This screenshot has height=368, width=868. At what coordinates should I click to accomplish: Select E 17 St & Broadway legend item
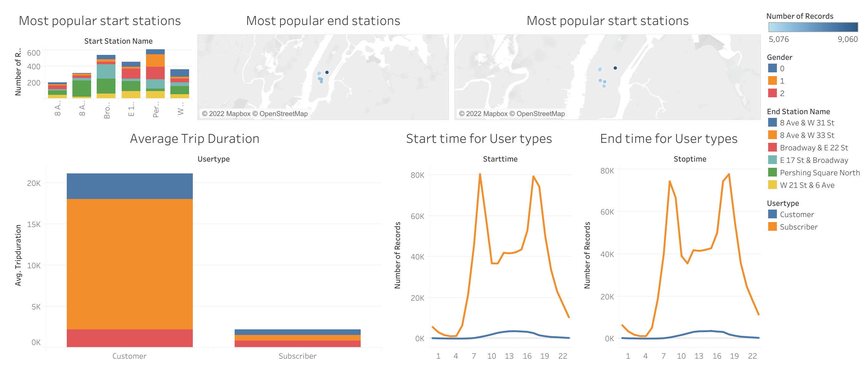coord(813,160)
